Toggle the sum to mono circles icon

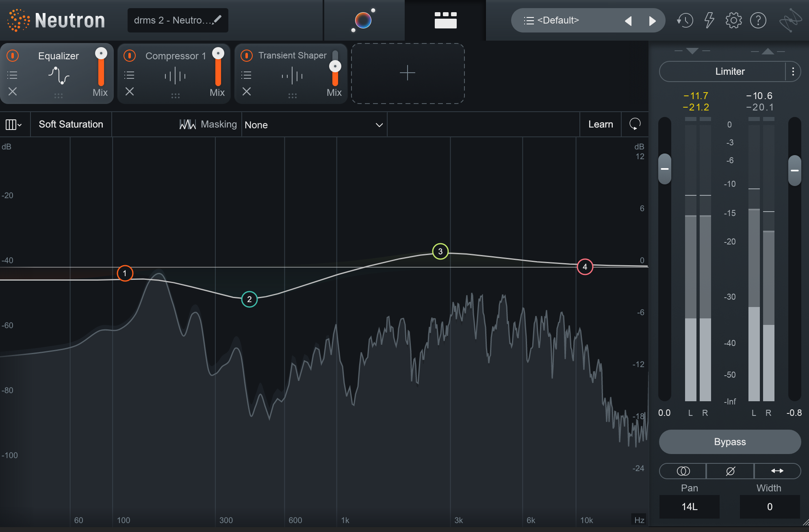[x=683, y=471]
